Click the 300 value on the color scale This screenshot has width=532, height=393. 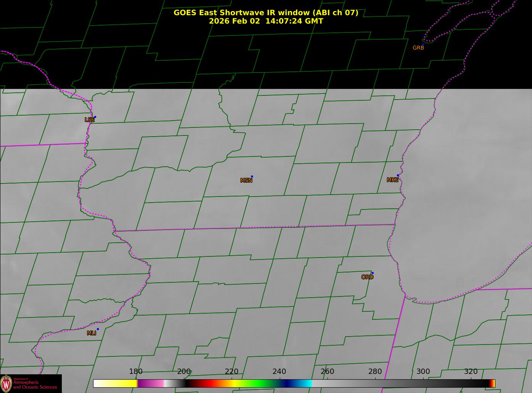[x=423, y=371]
